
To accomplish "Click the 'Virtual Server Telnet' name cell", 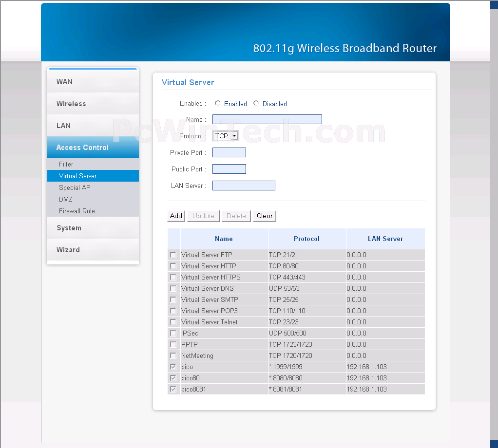I will click(x=224, y=322).
